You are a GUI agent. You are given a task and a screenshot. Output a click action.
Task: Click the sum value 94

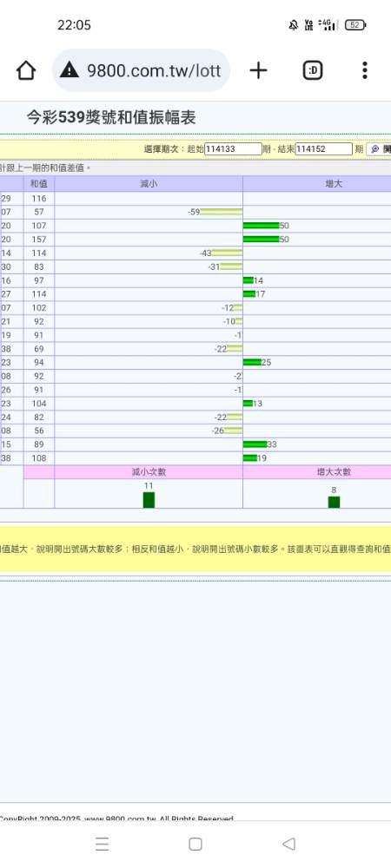[x=39, y=363]
